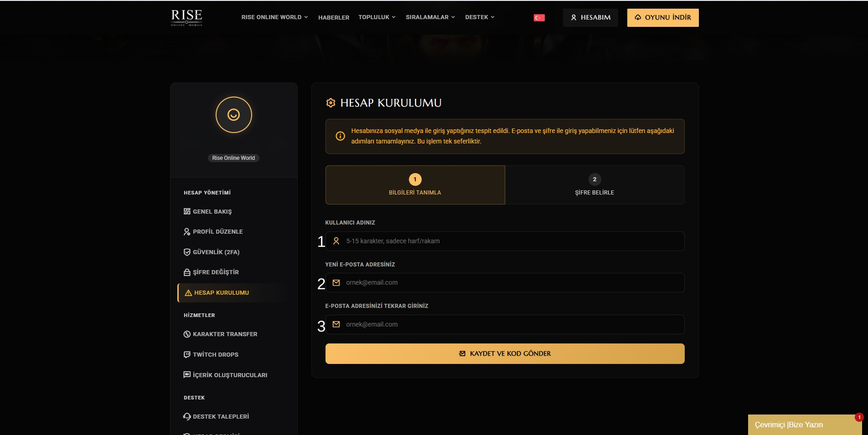Select step 2 Şifre Belirle tab
The image size is (868, 435).
point(594,185)
